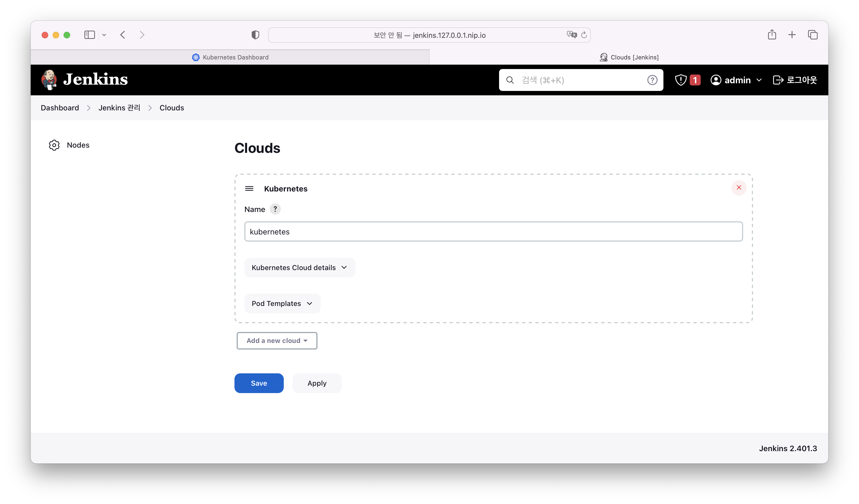Image resolution: width=859 pixels, height=504 pixels.
Task: Open the red notification badge showing 1
Action: pyautogui.click(x=695, y=80)
